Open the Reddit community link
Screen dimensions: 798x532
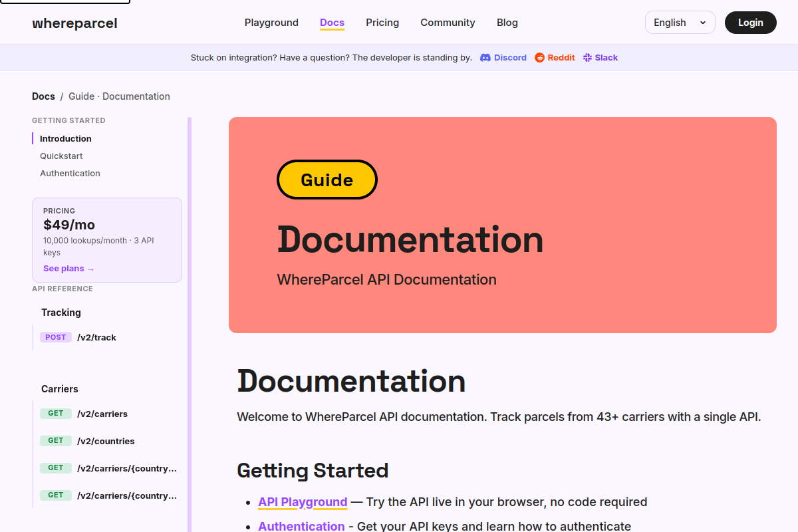(555, 58)
